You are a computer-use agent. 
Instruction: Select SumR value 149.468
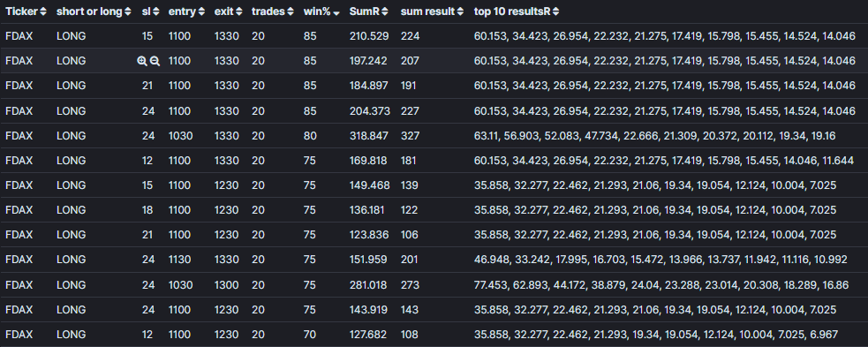point(369,185)
